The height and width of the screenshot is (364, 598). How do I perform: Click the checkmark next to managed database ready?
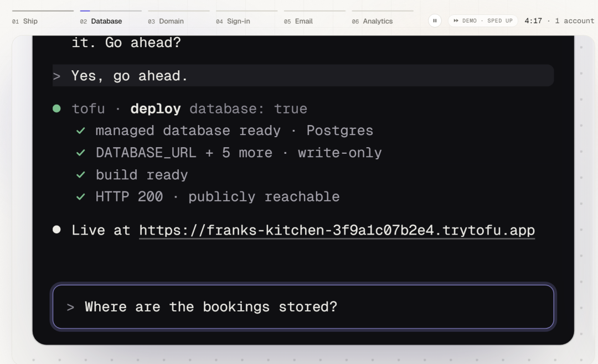coord(80,131)
